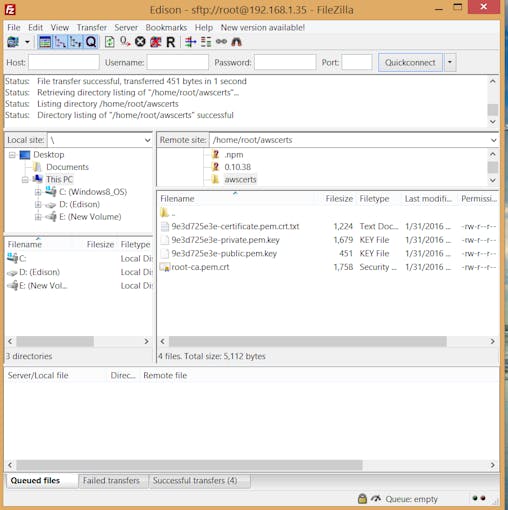Collapse the Desktop tree node

point(12,155)
